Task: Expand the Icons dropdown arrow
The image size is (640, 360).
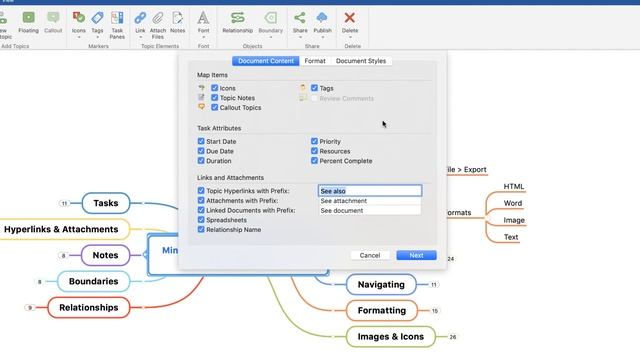Action: [x=79, y=38]
